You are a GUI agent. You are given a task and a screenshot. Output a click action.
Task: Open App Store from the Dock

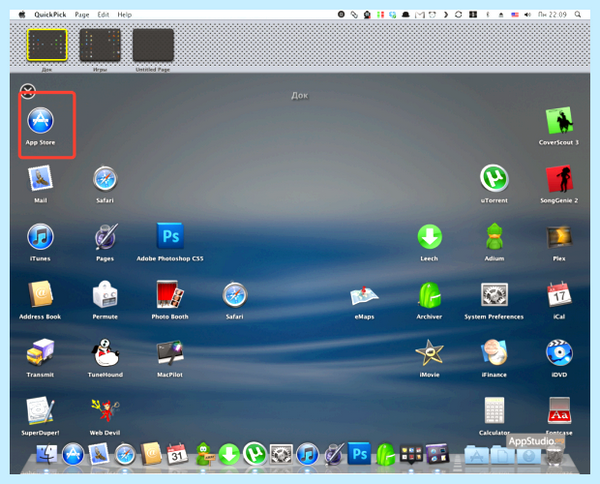pos(73,454)
